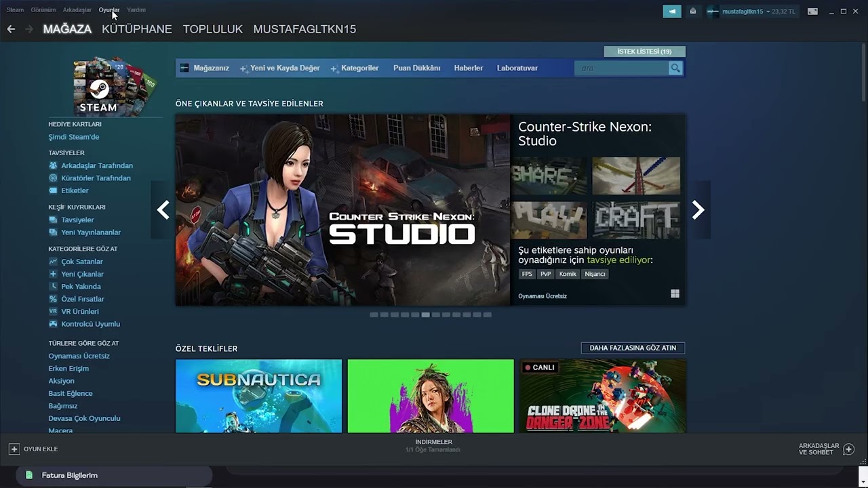Click the PvP tag
This screenshot has width=868, height=488.
pyautogui.click(x=546, y=274)
